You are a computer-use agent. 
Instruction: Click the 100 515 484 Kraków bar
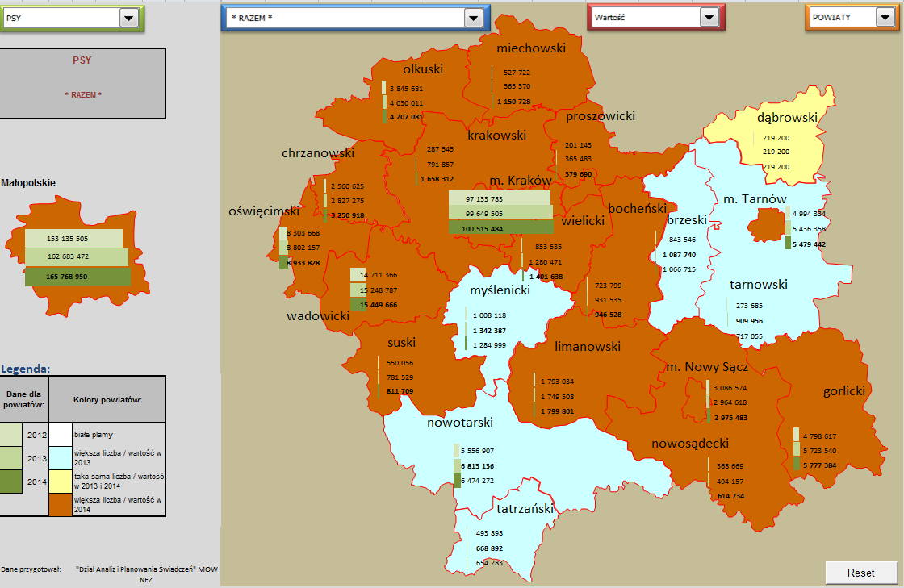501,228
